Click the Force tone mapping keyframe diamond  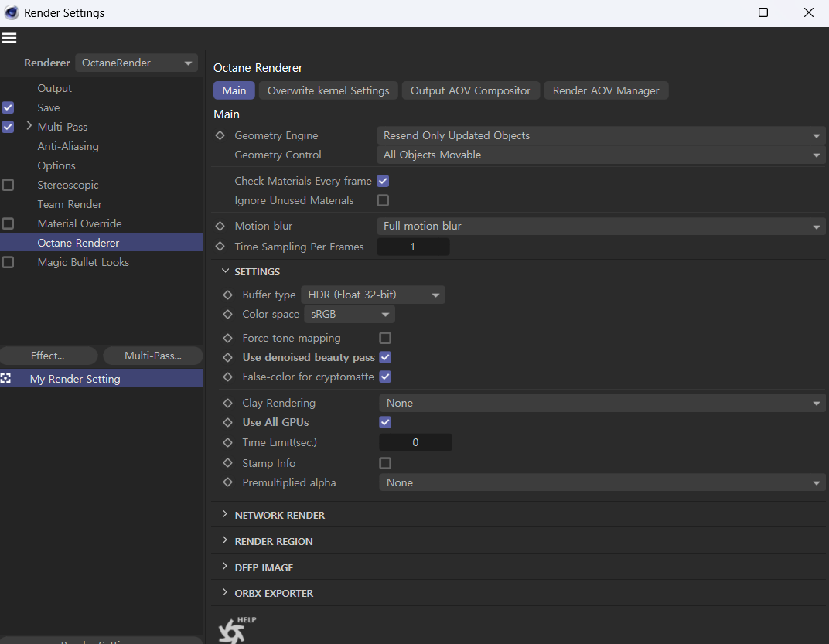click(x=228, y=338)
